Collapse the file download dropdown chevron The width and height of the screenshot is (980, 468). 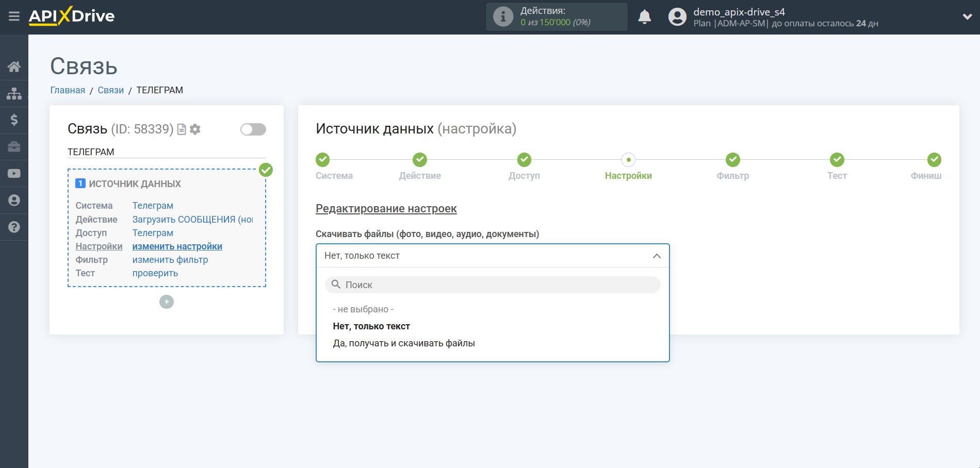pyautogui.click(x=656, y=255)
